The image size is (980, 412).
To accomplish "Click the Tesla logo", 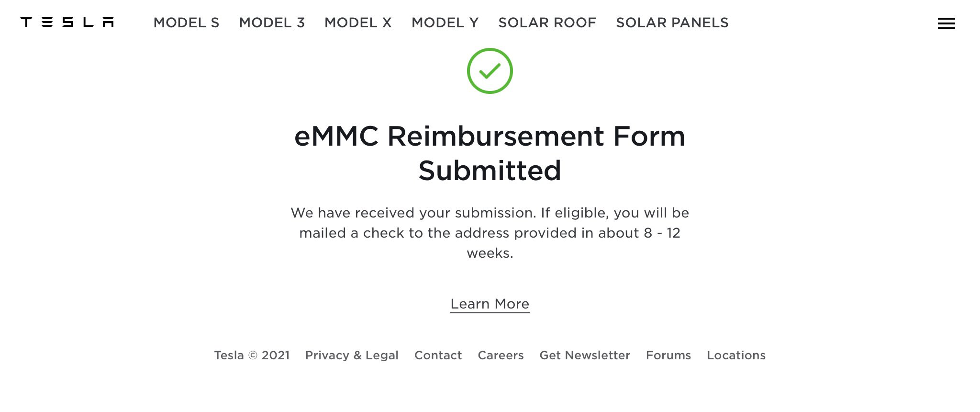I will (67, 22).
